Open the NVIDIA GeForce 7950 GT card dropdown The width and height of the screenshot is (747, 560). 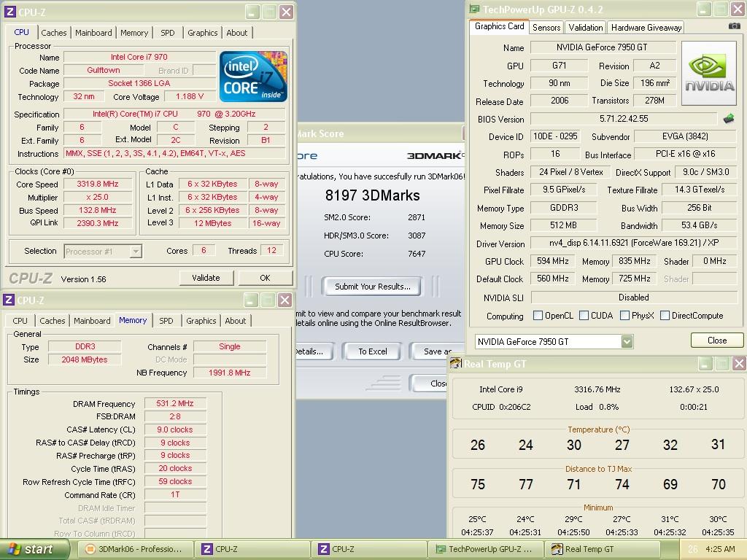(x=627, y=341)
